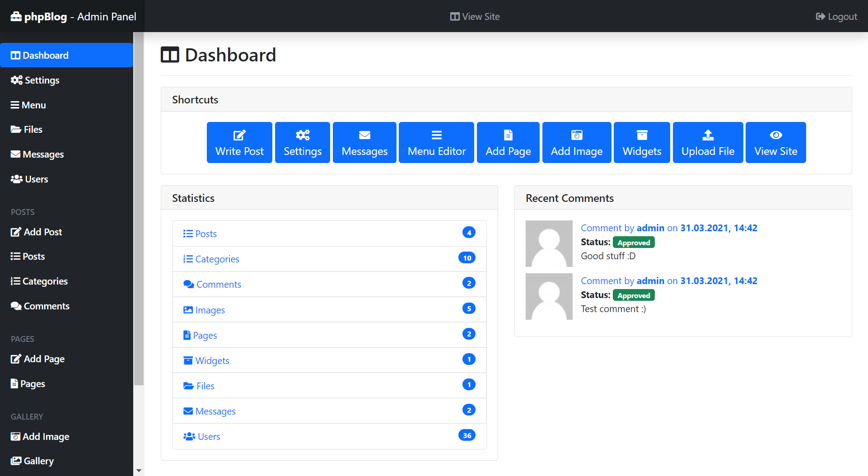Go to Gallery in the sidebar
Viewport: 868px width, 476px height.
coord(33,461)
